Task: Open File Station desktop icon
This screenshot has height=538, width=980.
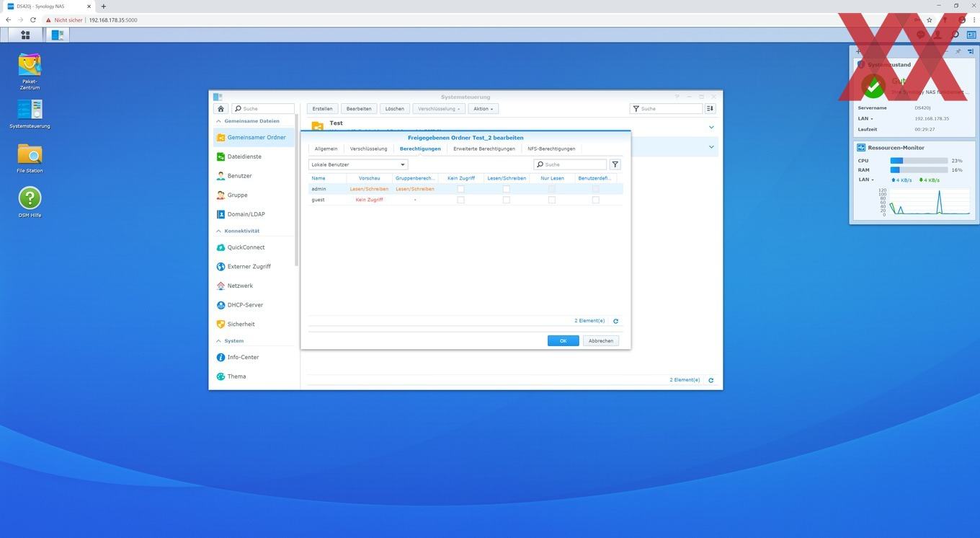Action: pos(30,159)
